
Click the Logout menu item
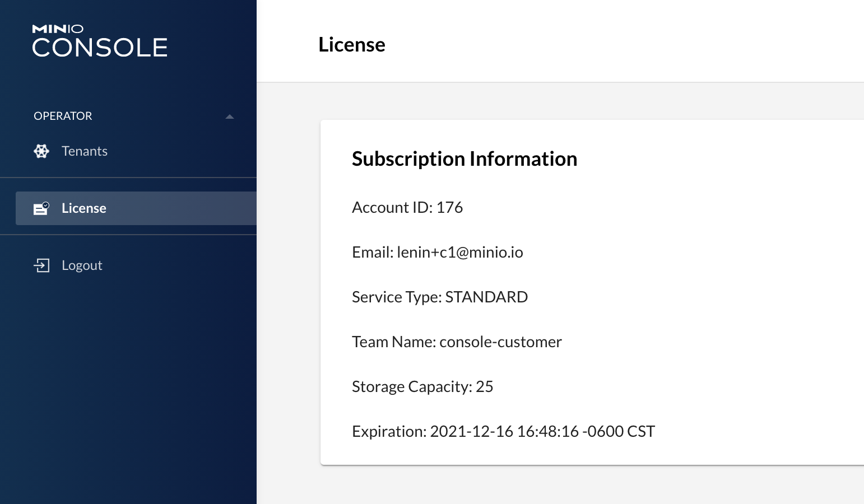(128, 265)
